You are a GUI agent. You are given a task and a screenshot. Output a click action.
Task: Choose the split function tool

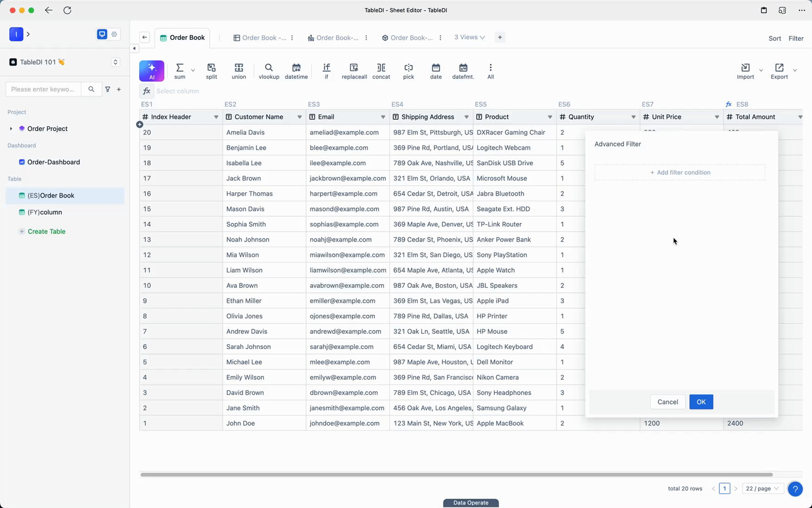point(211,71)
